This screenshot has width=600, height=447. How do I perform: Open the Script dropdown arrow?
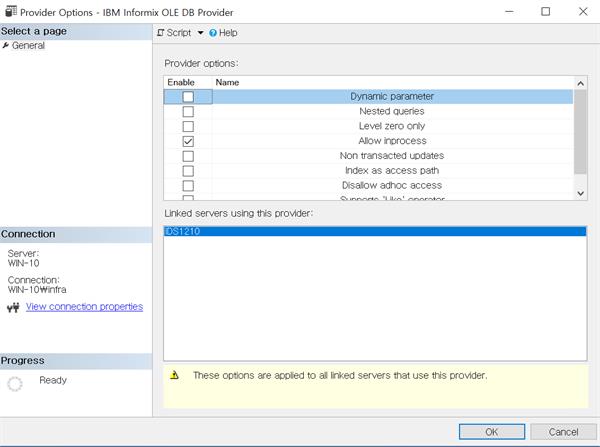click(201, 33)
